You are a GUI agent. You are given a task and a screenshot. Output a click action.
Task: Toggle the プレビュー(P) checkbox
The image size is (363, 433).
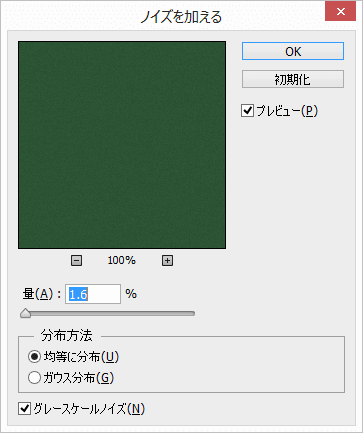click(247, 111)
